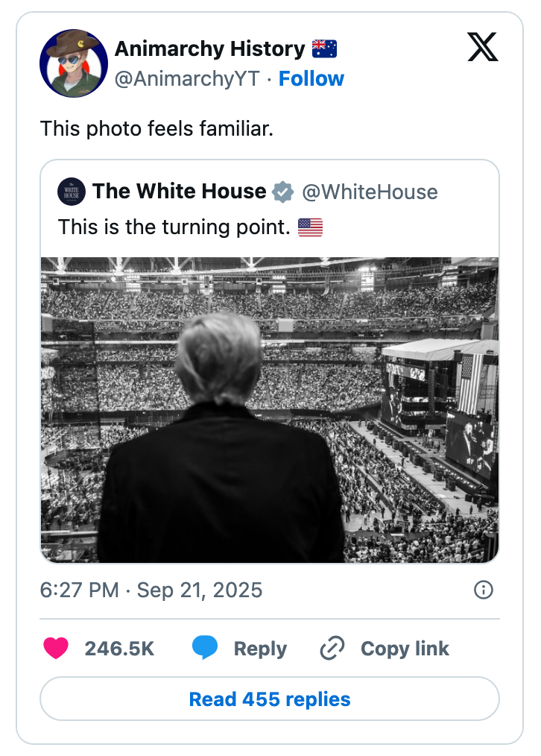541x756 pixels.
Task: Click the blue reply speech bubble icon
Action: point(205,647)
